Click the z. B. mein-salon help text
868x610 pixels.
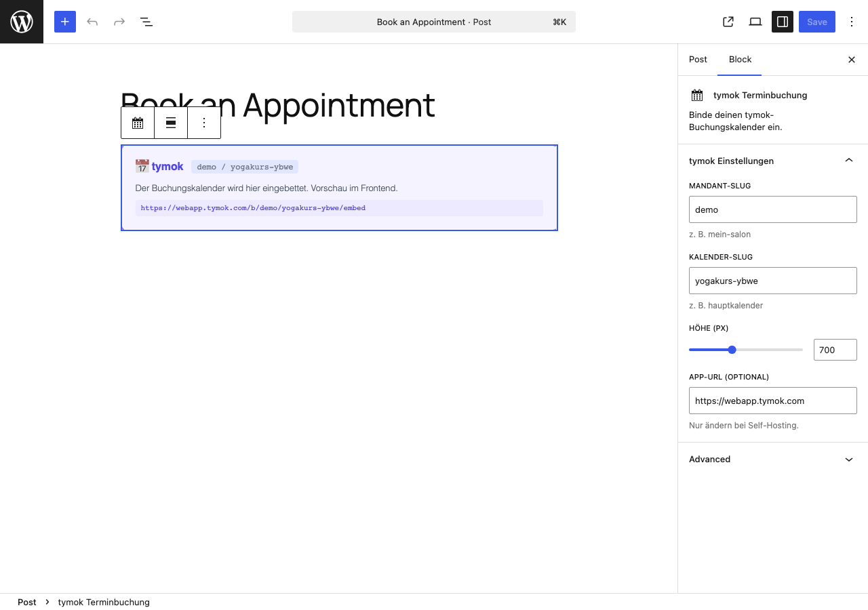point(720,235)
